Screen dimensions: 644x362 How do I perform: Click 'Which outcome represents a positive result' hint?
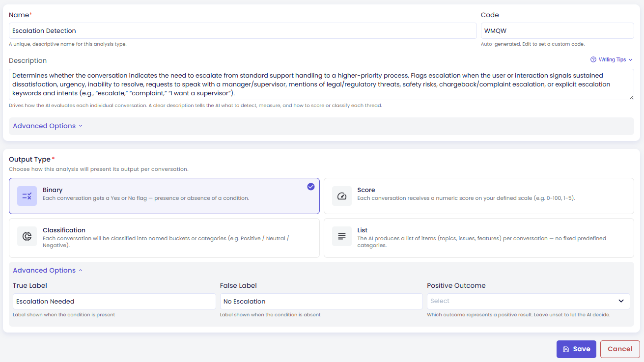(x=519, y=315)
